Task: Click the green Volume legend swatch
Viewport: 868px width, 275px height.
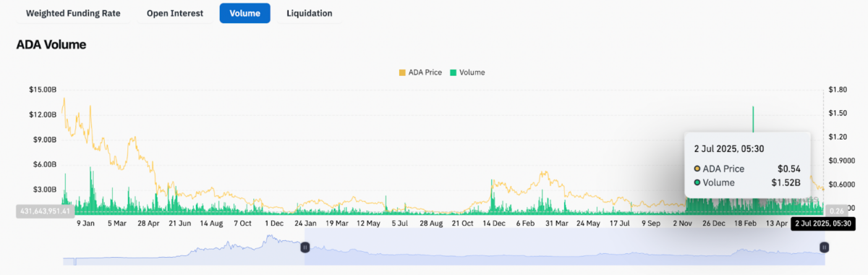Action: point(454,72)
